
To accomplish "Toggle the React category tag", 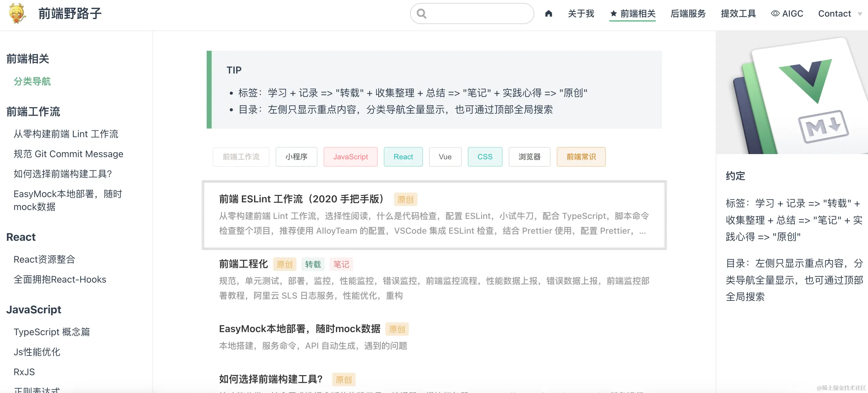I will point(403,157).
